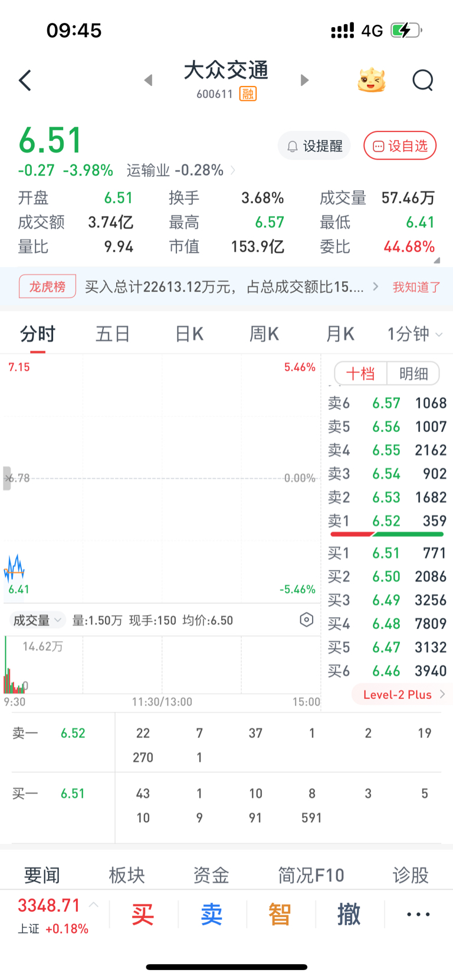This screenshot has height=980, width=453.
Task: Tap 上证 index value 3348.71
Action: click(49, 905)
